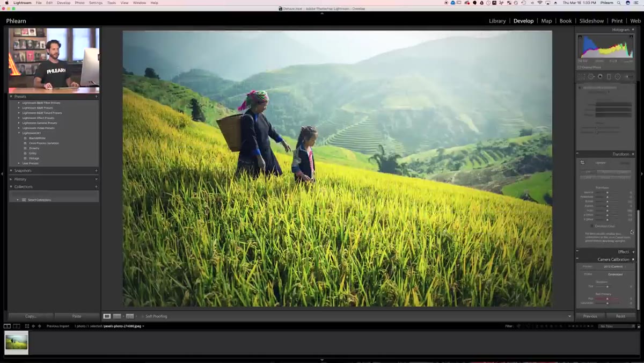
Task: Open grid view icon in filmstrip bar
Action: click(27, 326)
